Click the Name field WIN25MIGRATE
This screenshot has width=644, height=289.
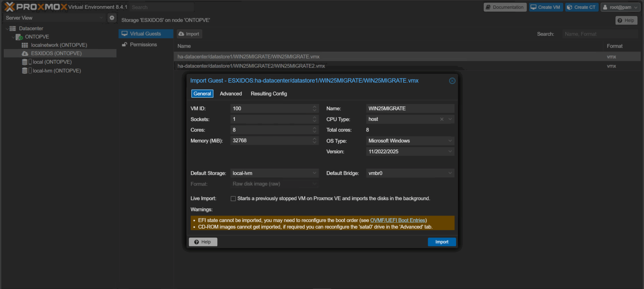(x=410, y=108)
